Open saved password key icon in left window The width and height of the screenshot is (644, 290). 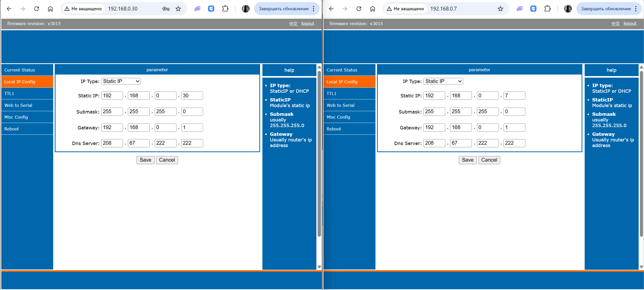tap(166, 9)
